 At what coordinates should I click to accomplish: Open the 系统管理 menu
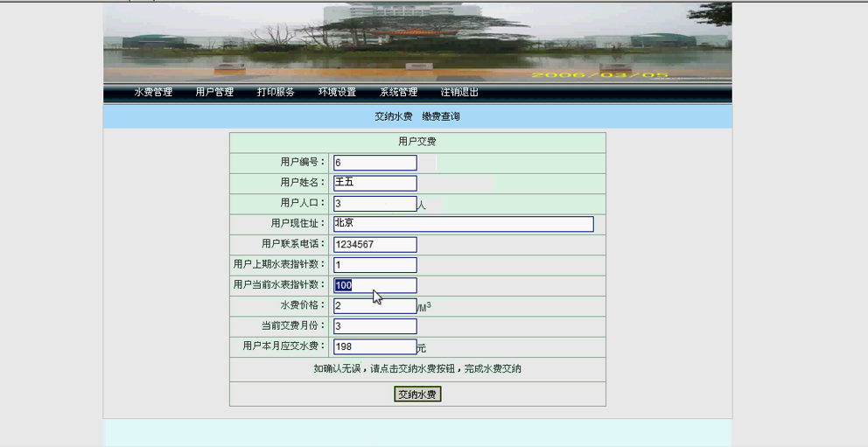tap(399, 93)
